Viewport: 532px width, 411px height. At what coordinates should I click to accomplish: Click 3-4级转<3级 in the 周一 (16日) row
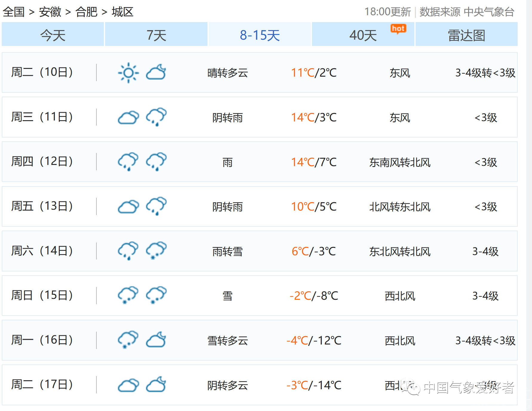[485, 341]
